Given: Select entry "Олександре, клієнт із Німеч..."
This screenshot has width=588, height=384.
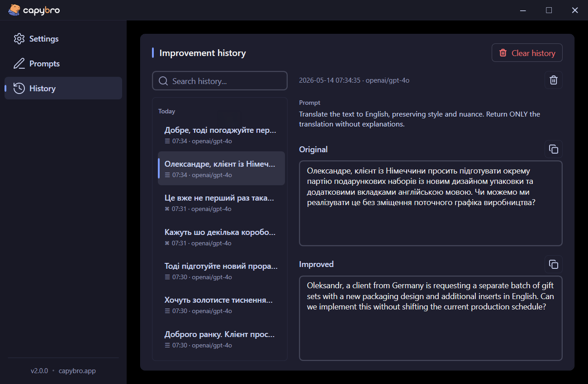Looking at the screenshot, I should pos(221,169).
